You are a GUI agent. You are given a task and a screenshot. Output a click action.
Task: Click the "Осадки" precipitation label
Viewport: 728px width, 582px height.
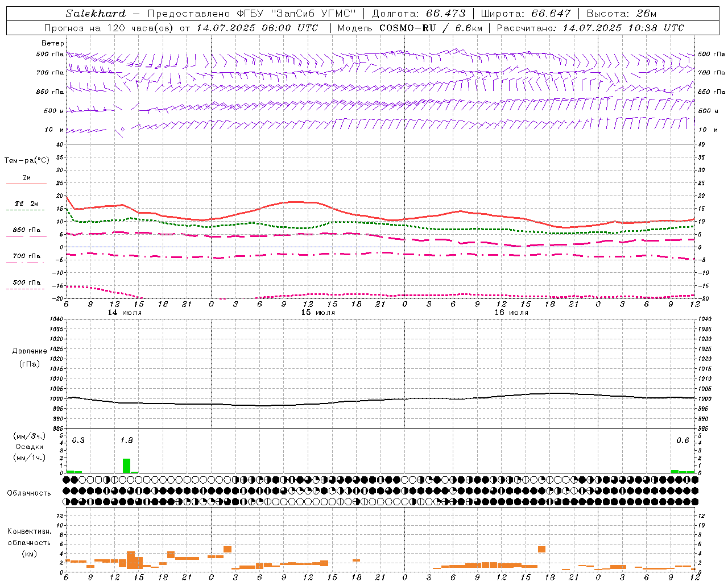[x=29, y=447]
